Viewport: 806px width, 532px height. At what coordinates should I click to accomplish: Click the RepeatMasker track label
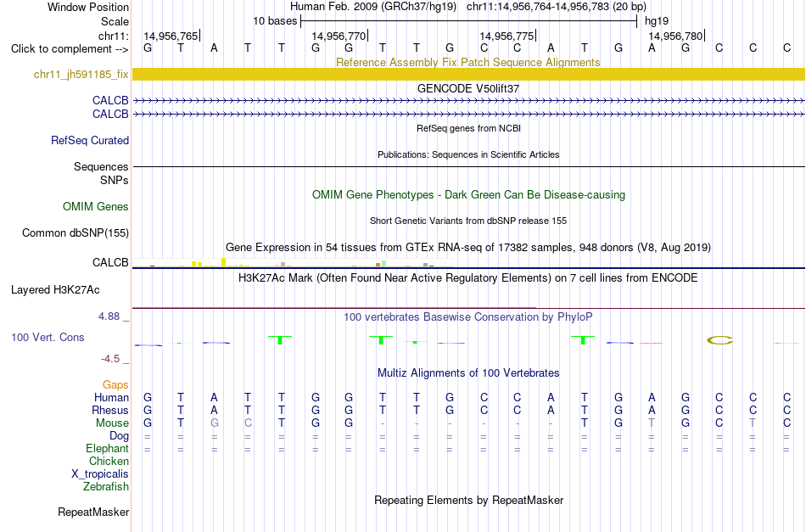click(x=93, y=512)
